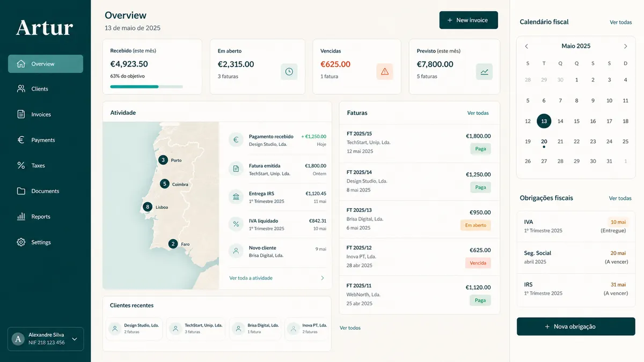This screenshot has width=644, height=362.
Task: Click the New invoice button
Action: pos(469,20)
